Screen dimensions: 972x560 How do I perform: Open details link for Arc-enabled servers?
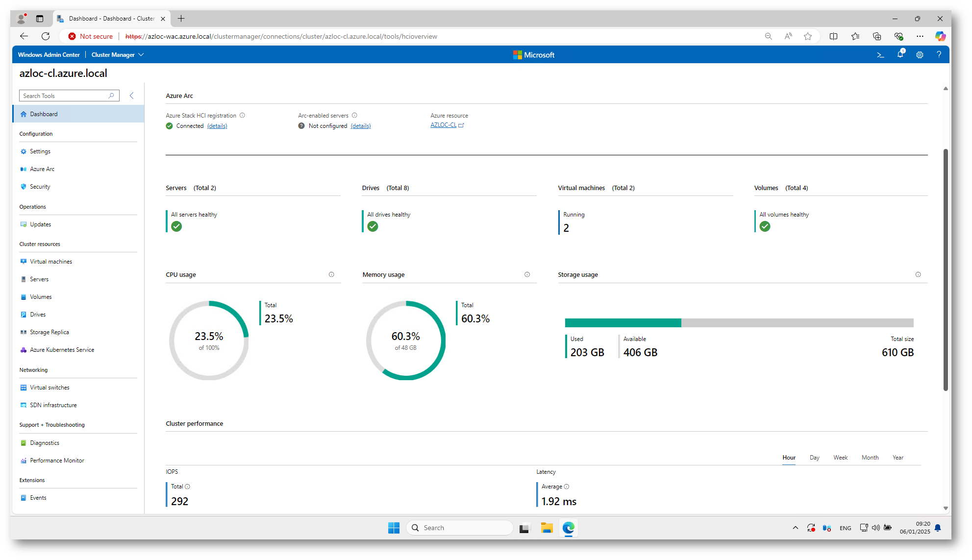[x=361, y=126]
